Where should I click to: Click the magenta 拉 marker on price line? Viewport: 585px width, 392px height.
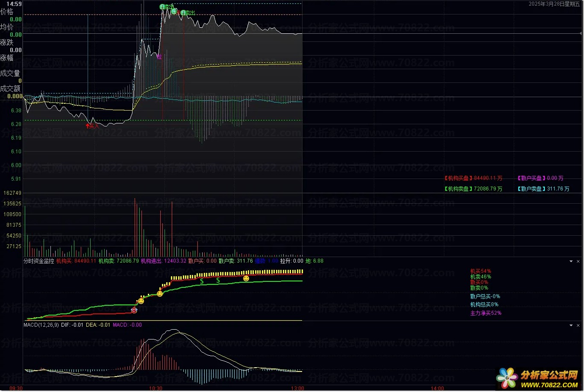click(159, 56)
